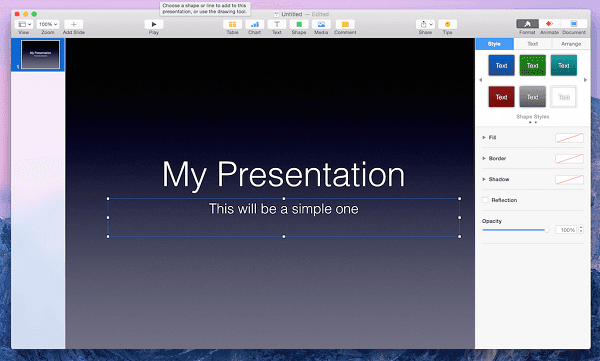Apply the red Text shape style
The height and width of the screenshot is (361, 600).
[501, 97]
